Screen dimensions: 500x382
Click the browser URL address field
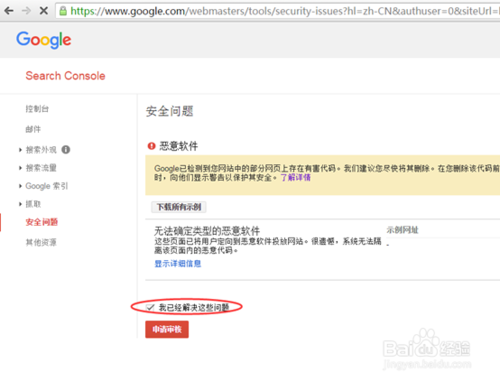click(277, 11)
